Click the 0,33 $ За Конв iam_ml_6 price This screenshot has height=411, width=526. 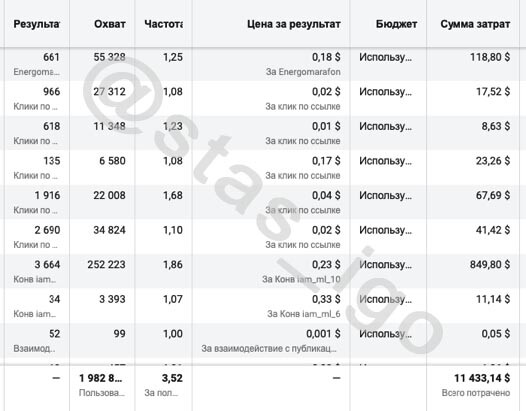(x=326, y=299)
